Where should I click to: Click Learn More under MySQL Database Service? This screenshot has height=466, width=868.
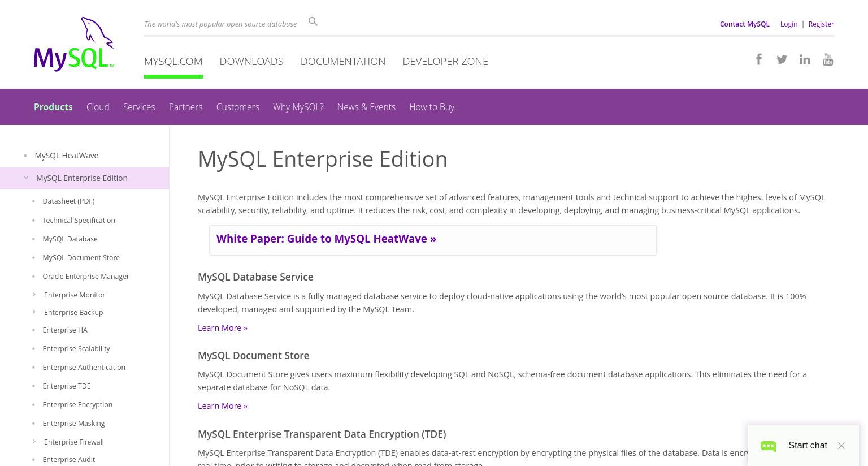click(x=223, y=328)
